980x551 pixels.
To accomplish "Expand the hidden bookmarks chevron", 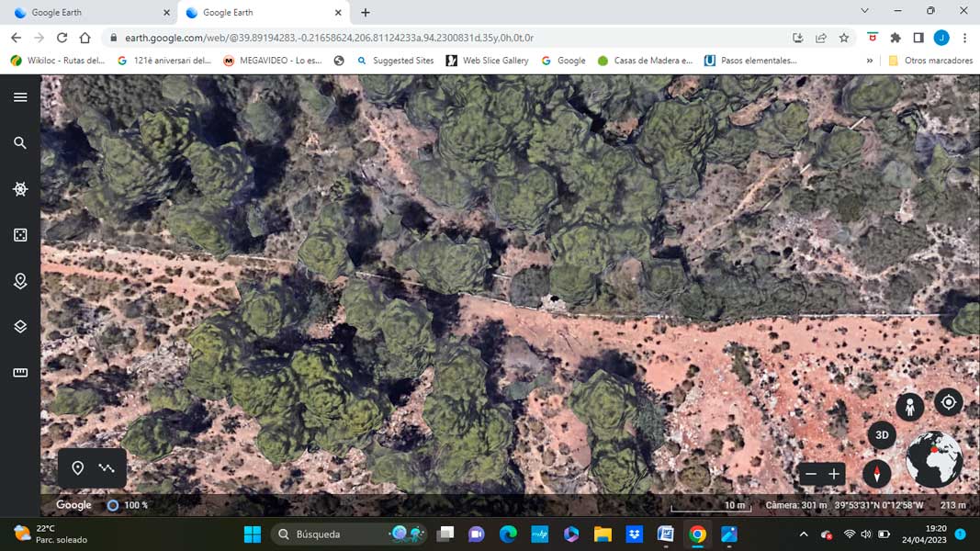I will [x=869, y=61].
